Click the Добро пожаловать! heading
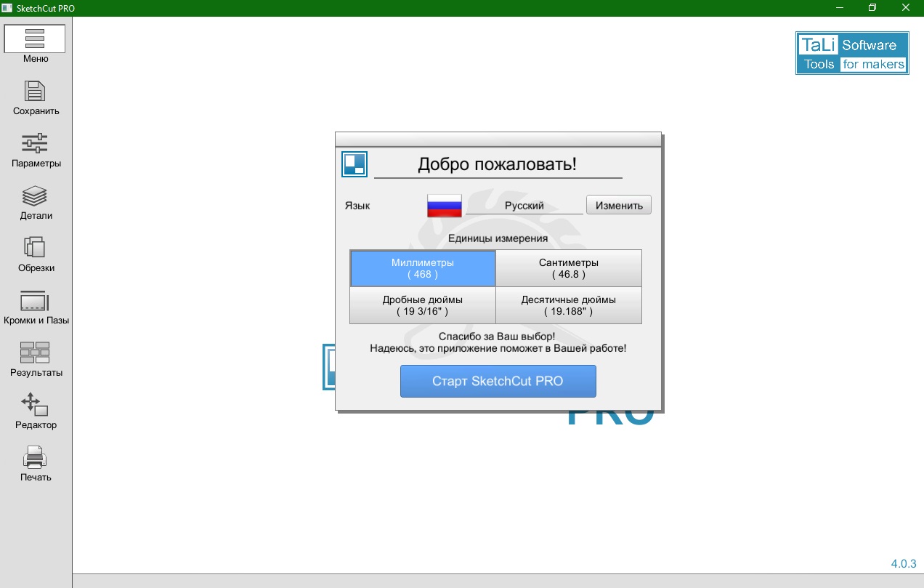 click(498, 164)
